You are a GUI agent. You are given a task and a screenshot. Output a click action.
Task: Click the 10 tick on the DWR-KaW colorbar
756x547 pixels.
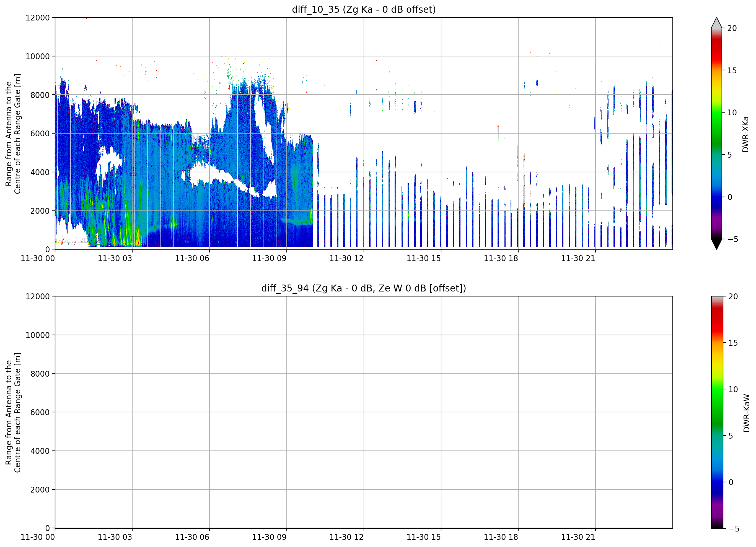click(x=733, y=389)
